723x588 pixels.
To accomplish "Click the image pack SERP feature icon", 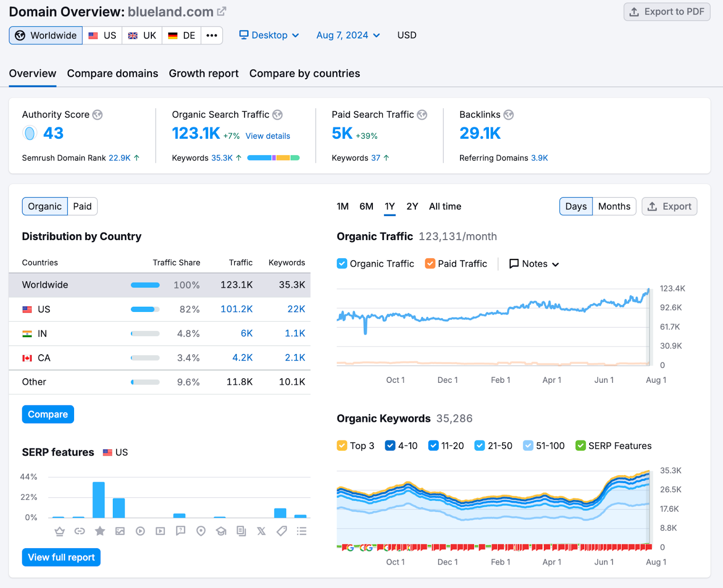I will click(x=120, y=531).
